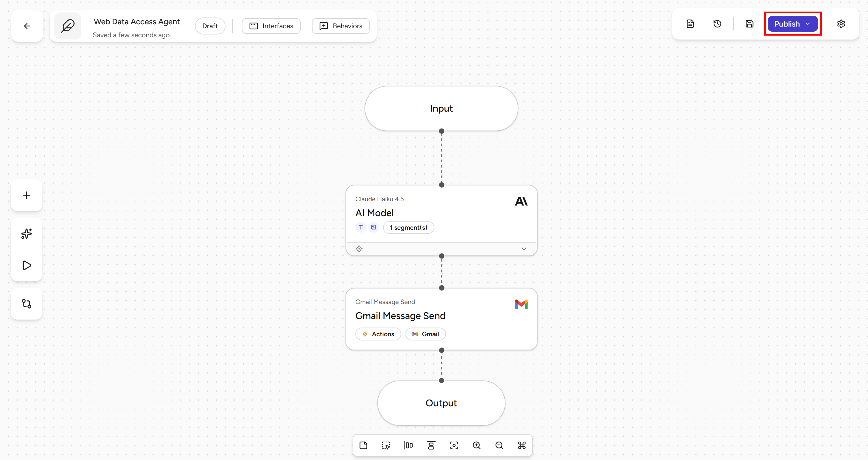Run the workflow with play icon
Viewport: 868px width, 460px height.
[x=27, y=265]
